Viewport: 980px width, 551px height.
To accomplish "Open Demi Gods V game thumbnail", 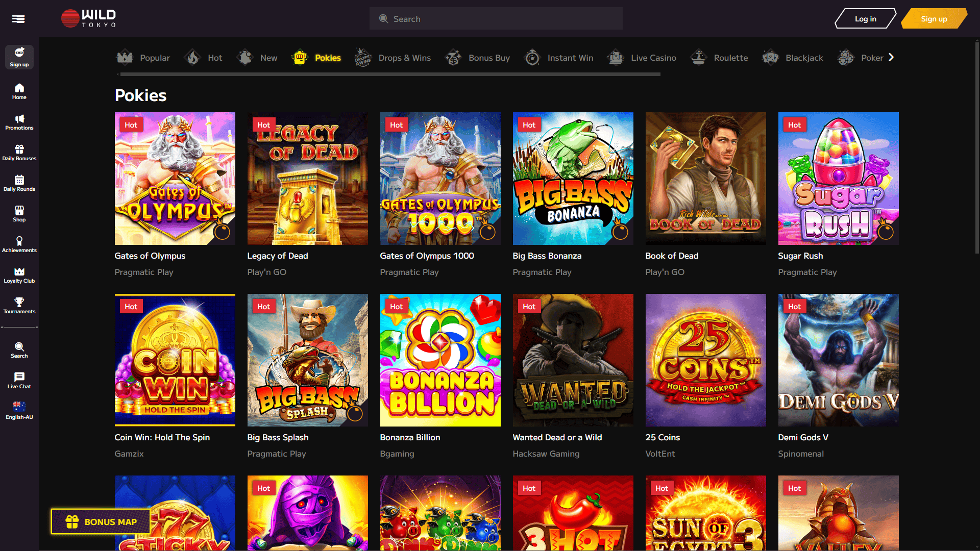I will coord(839,360).
